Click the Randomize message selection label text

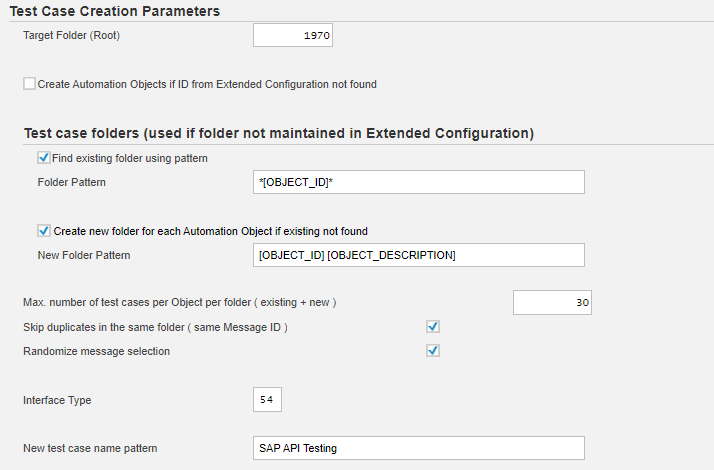point(96,351)
